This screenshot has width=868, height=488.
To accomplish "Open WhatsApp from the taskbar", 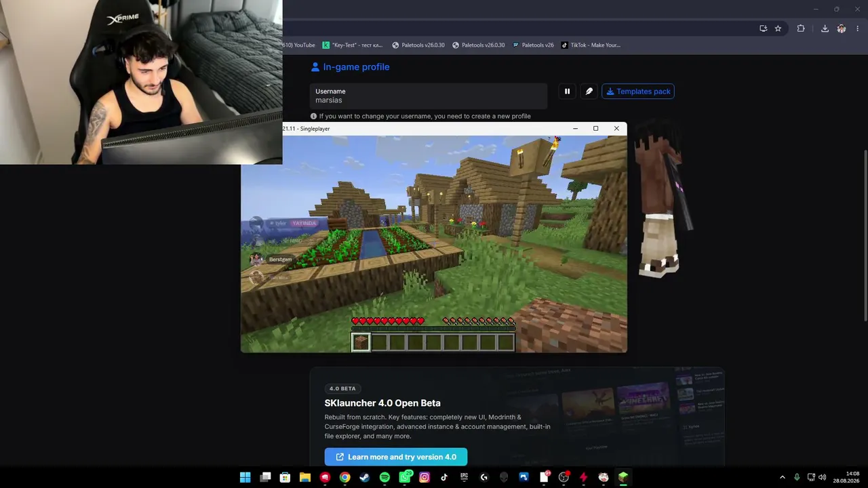I will click(405, 477).
